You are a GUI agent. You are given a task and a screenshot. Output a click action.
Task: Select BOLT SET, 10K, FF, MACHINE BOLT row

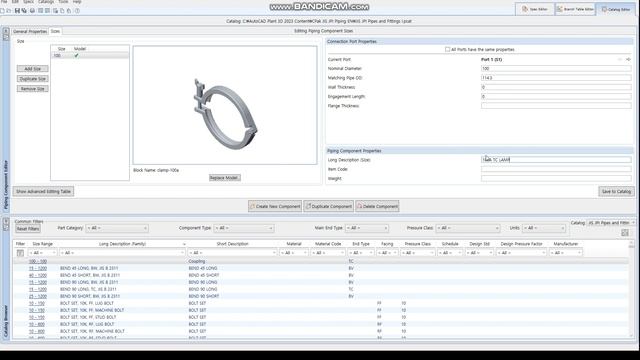(x=320, y=310)
